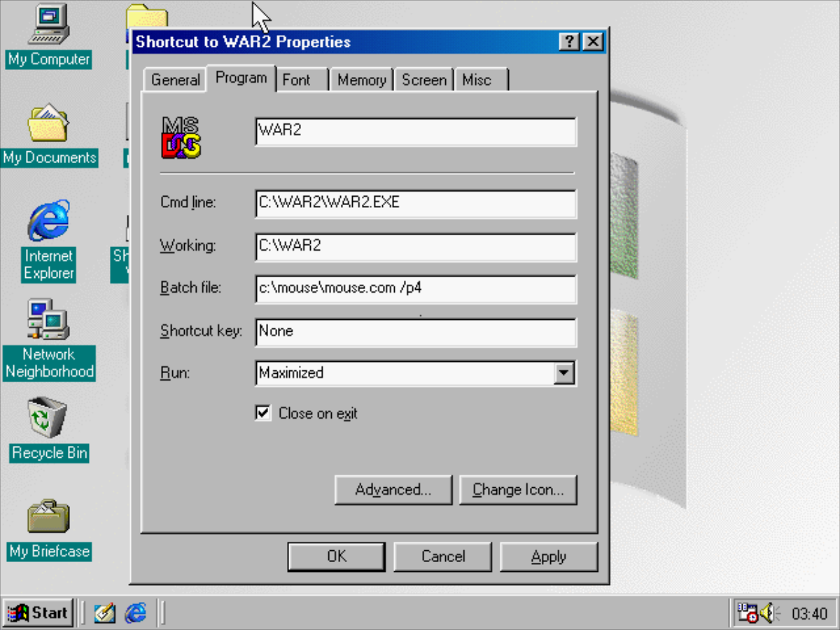Switch to the General tab

coord(175,80)
